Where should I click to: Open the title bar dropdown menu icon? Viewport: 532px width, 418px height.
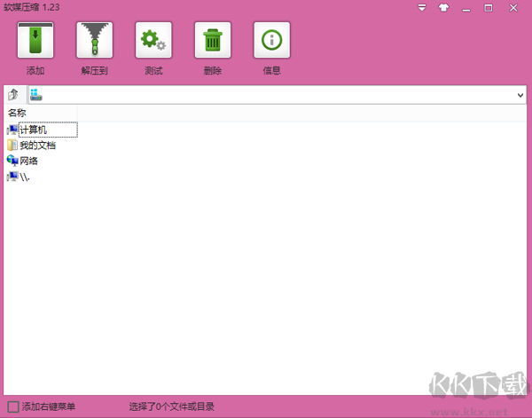coord(422,7)
